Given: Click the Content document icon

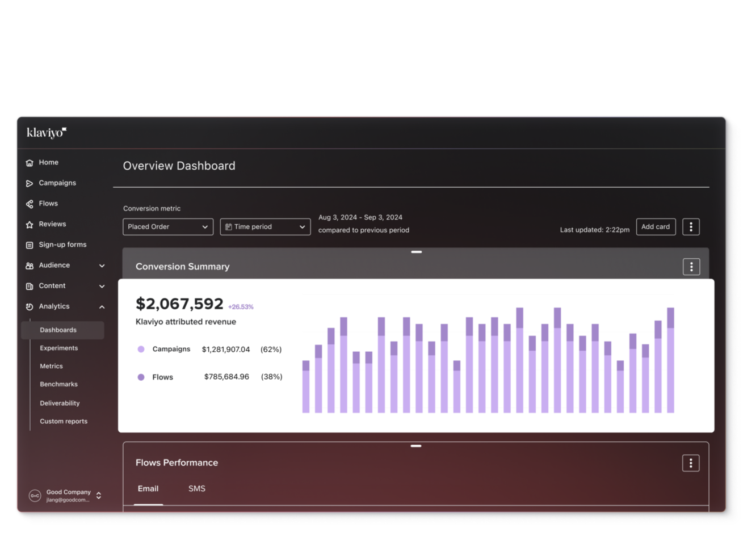Looking at the screenshot, I should click(x=30, y=287).
